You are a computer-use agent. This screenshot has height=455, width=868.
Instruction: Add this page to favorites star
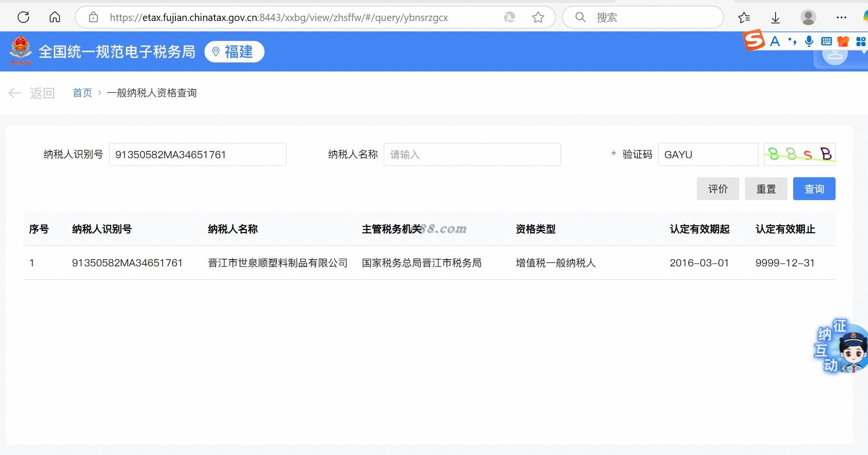pos(538,18)
